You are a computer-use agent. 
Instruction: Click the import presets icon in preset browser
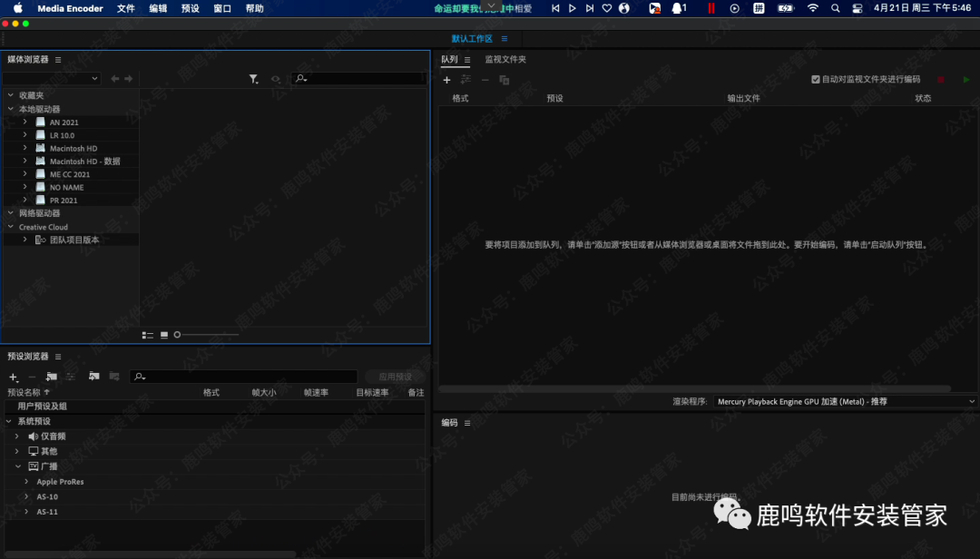point(93,377)
